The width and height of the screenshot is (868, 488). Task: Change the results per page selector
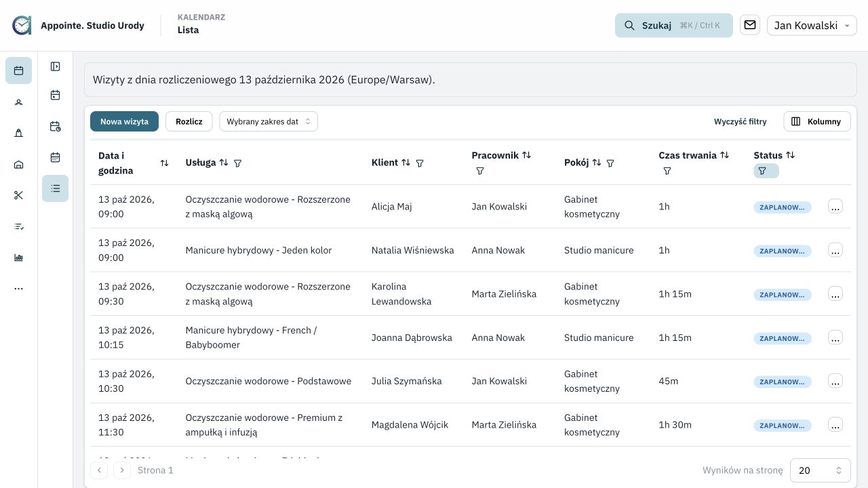(821, 470)
